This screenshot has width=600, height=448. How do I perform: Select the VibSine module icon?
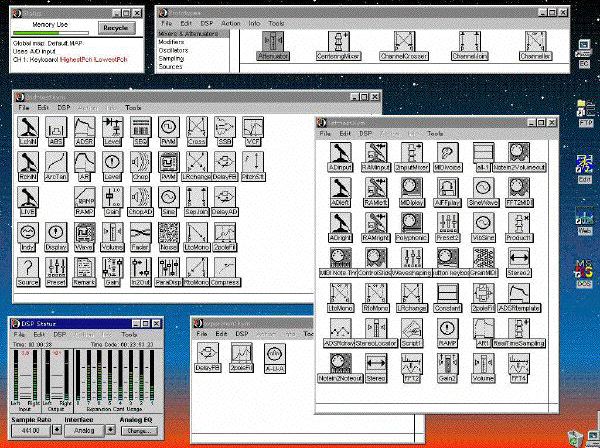point(483,228)
